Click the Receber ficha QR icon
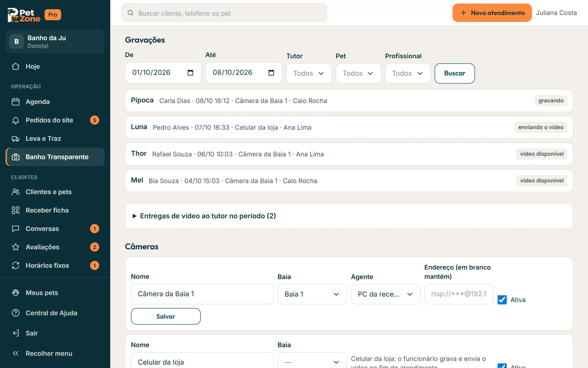The height and width of the screenshot is (368, 588). (15, 210)
